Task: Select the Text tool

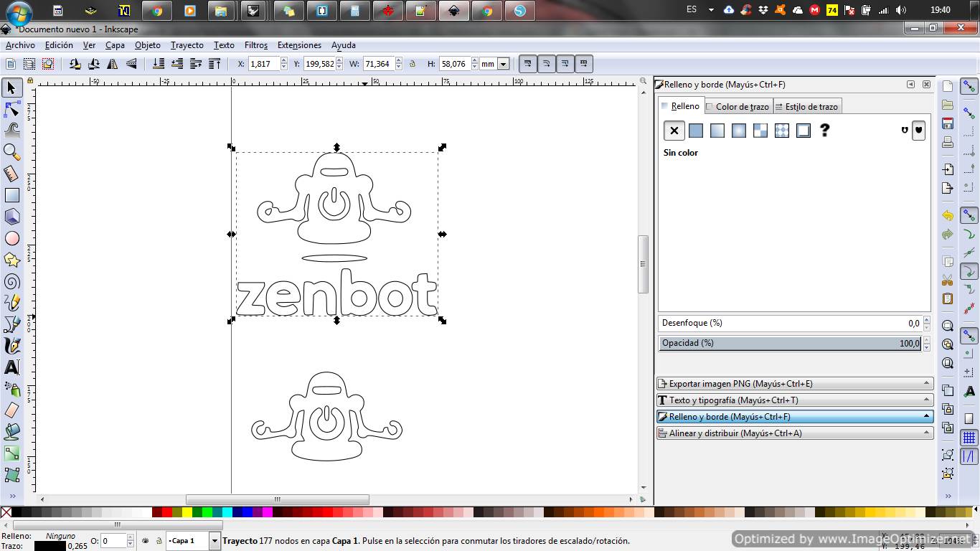Action: click(11, 367)
